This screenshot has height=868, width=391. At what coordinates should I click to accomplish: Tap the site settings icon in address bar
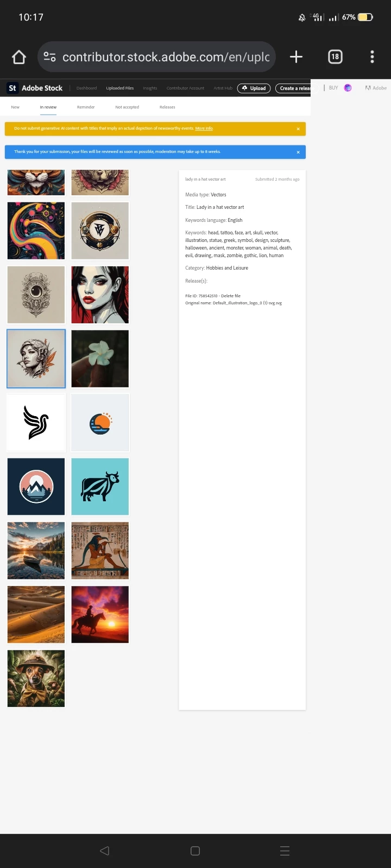49,57
